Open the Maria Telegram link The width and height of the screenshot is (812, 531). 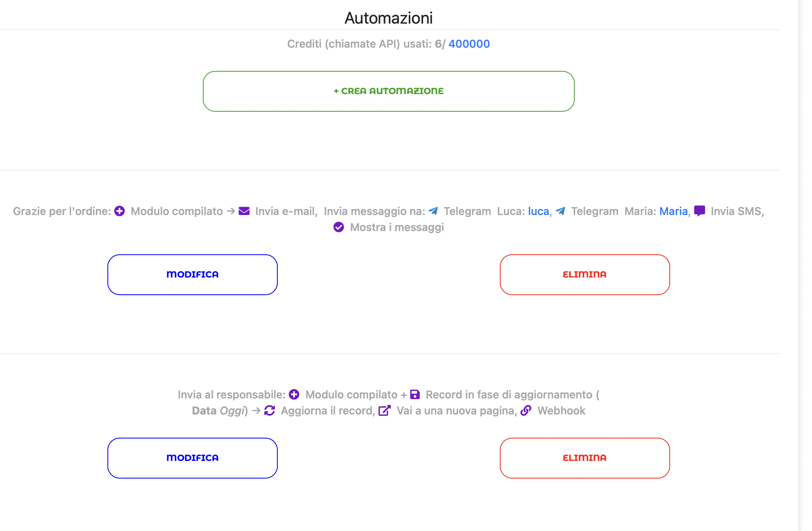pyautogui.click(x=673, y=211)
